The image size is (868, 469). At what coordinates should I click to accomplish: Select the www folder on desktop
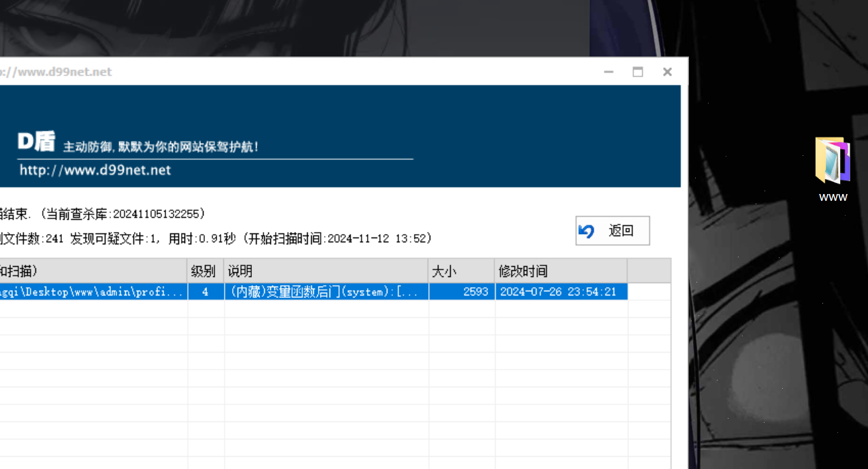coord(833,168)
